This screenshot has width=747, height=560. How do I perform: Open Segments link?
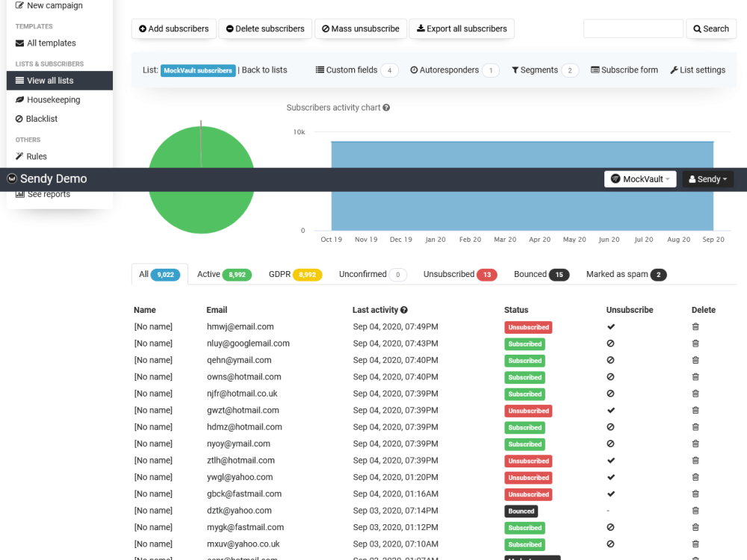[x=545, y=70]
